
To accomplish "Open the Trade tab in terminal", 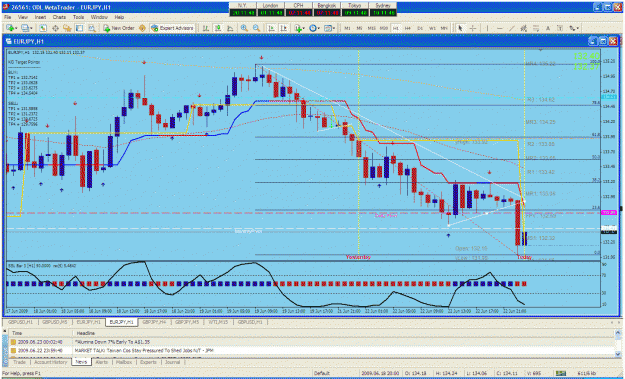I will coord(19,362).
